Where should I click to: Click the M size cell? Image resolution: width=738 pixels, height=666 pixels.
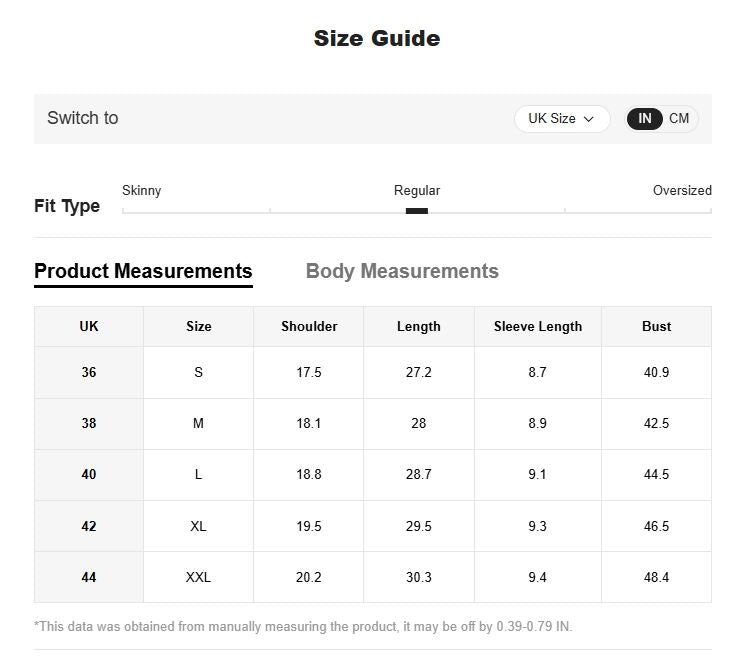[x=198, y=424]
